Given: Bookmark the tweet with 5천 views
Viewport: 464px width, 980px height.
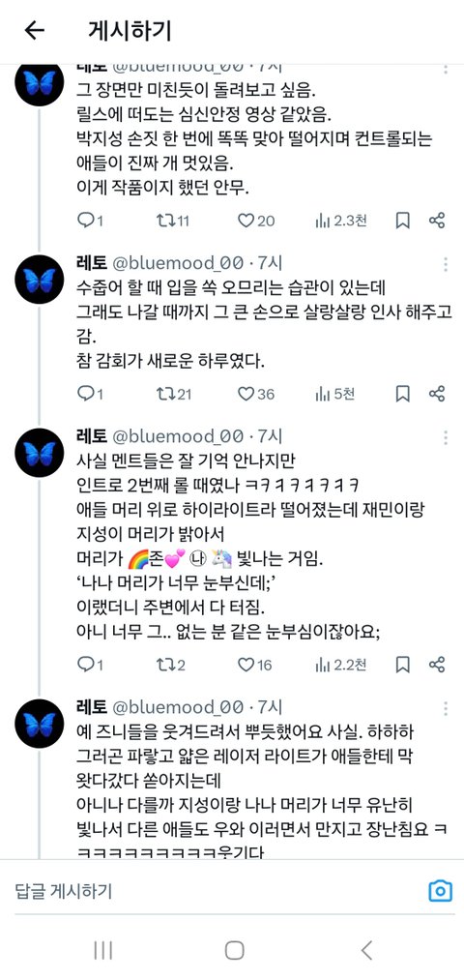Looking at the screenshot, I should [x=403, y=394].
